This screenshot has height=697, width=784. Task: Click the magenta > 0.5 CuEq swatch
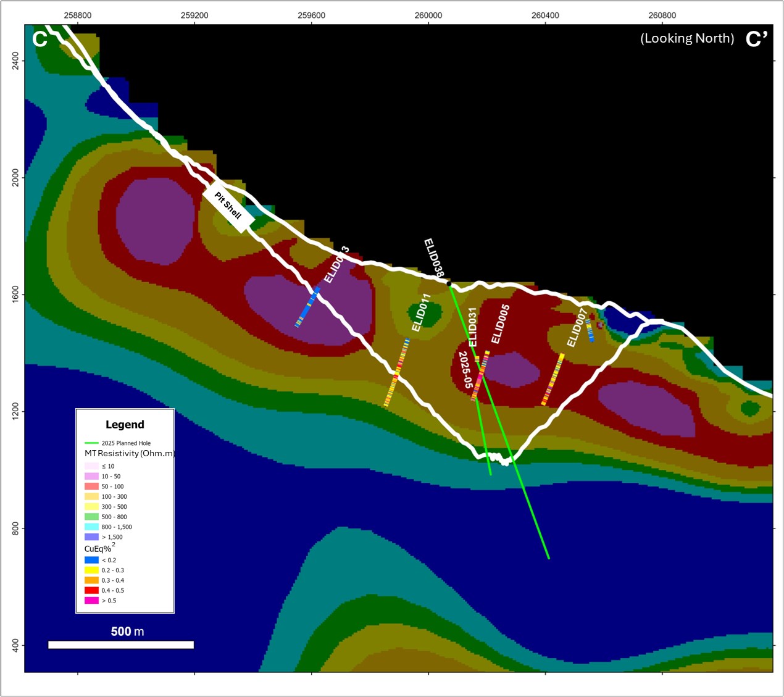91,601
